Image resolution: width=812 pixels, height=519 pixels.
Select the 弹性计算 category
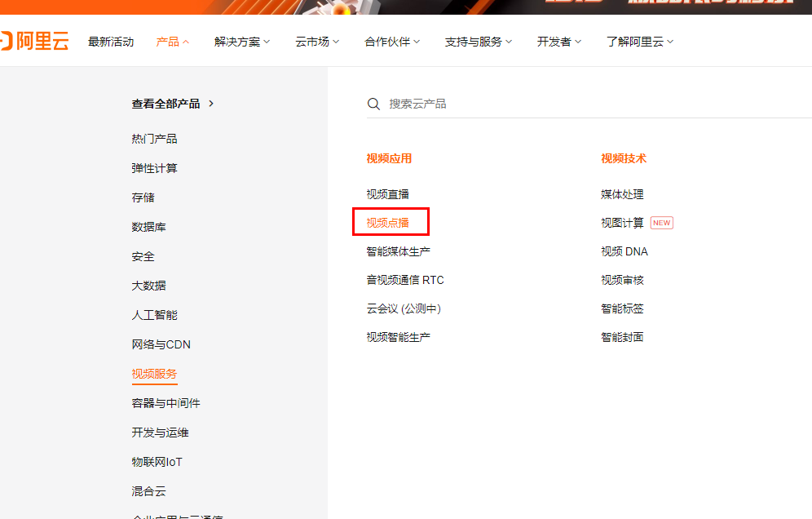click(x=154, y=168)
